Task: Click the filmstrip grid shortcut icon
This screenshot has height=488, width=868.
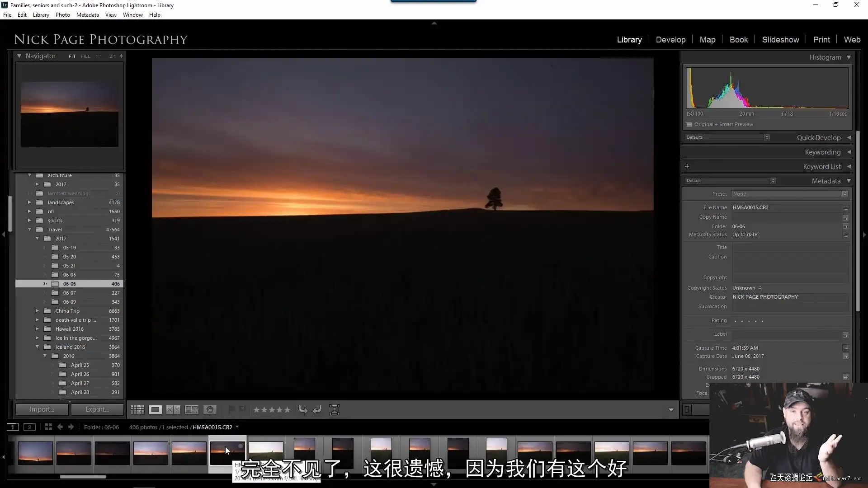Action: (48, 427)
